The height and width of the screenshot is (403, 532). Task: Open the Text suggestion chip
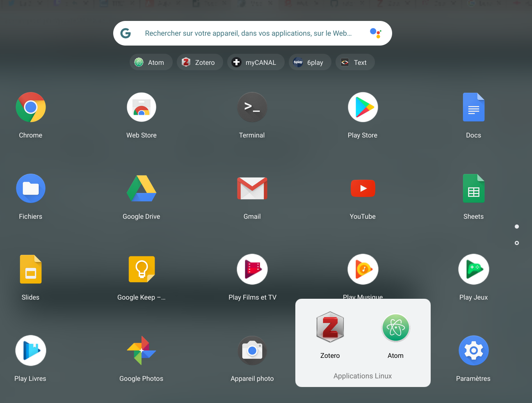[355, 62]
